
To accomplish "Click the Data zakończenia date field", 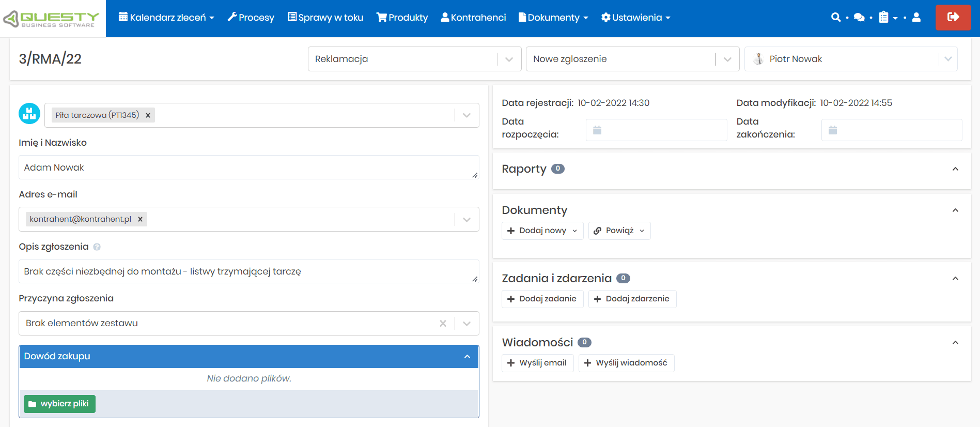I will (892, 130).
